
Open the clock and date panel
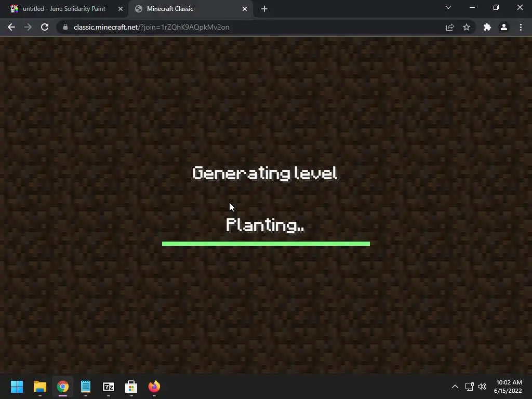(x=508, y=387)
